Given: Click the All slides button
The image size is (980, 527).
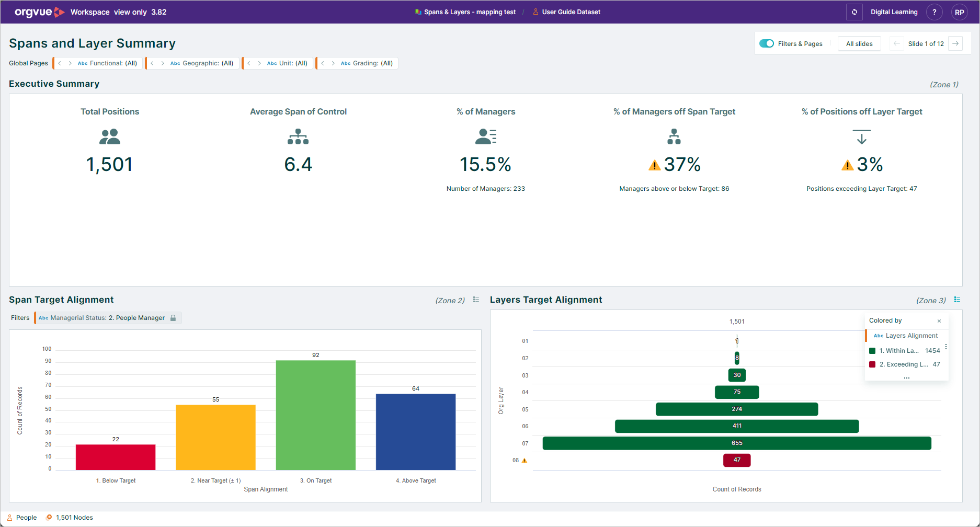Looking at the screenshot, I should pos(859,44).
